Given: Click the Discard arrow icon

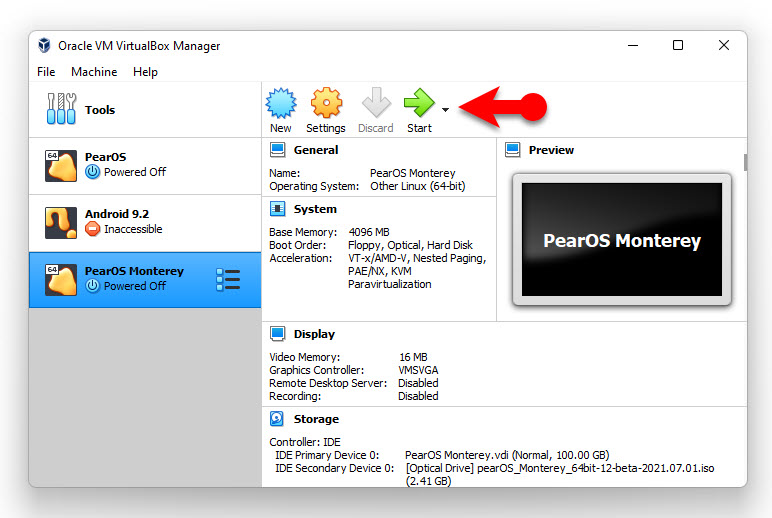Looking at the screenshot, I should click(376, 102).
